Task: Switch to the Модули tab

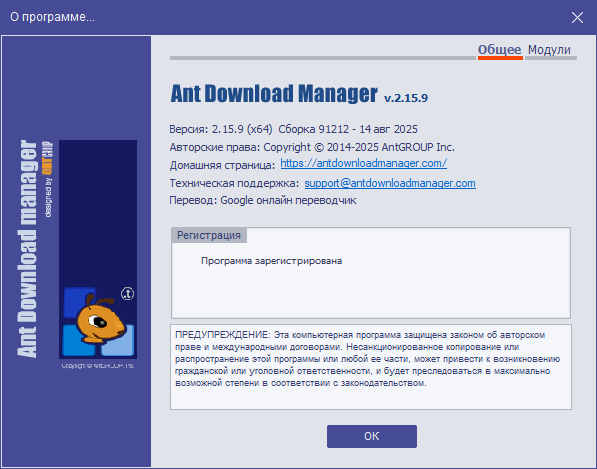Action: point(549,50)
